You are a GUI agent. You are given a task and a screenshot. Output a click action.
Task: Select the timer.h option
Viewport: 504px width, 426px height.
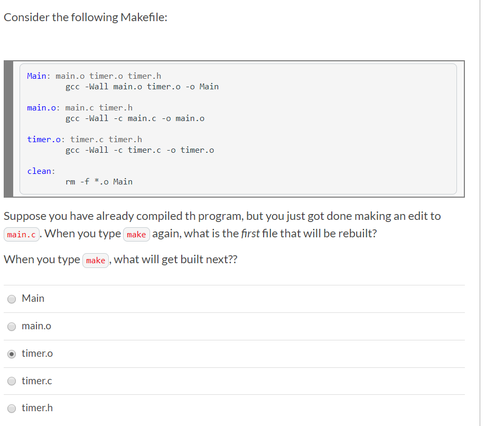point(11,408)
